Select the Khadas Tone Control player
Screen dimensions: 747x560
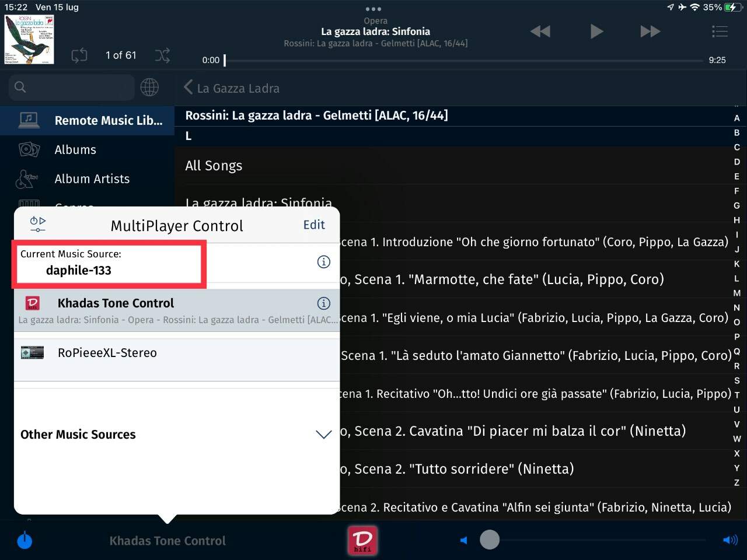point(177,311)
